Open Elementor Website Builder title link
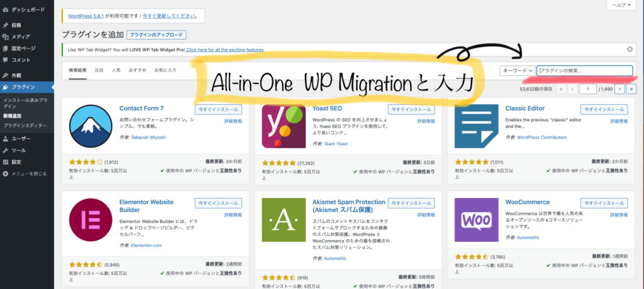This screenshot has width=644, height=289. 146,206
